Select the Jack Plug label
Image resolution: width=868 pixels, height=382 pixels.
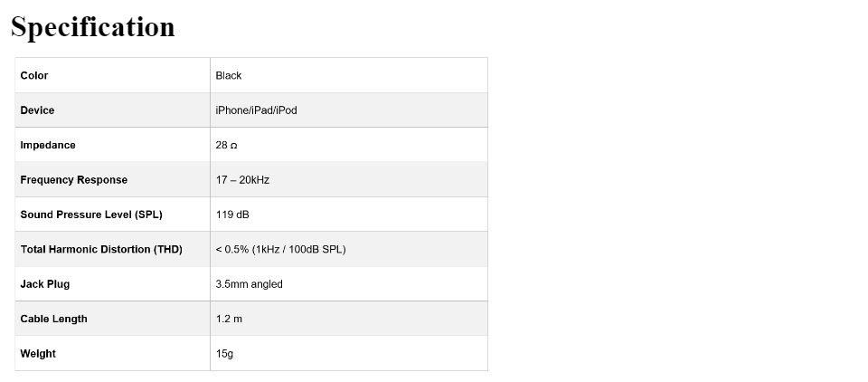click(x=45, y=284)
